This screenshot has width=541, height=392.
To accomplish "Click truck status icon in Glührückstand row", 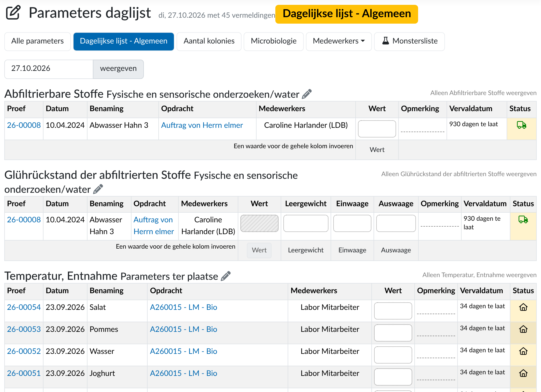I will (x=523, y=220).
